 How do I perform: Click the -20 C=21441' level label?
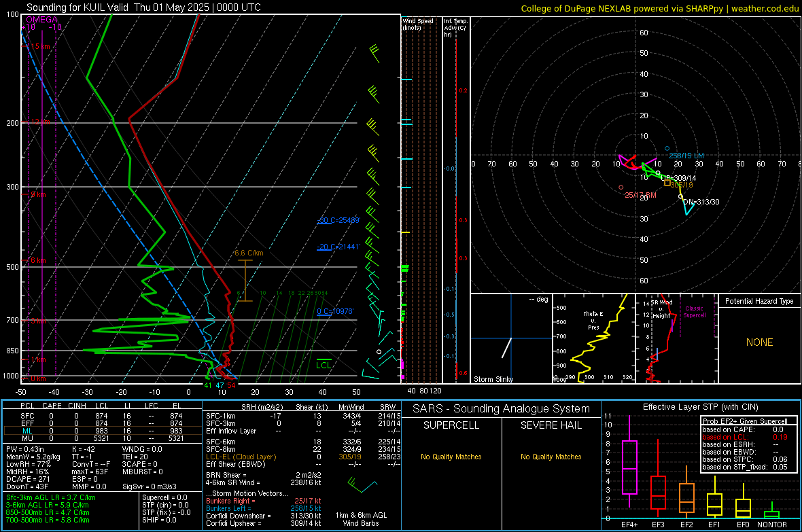(x=338, y=247)
